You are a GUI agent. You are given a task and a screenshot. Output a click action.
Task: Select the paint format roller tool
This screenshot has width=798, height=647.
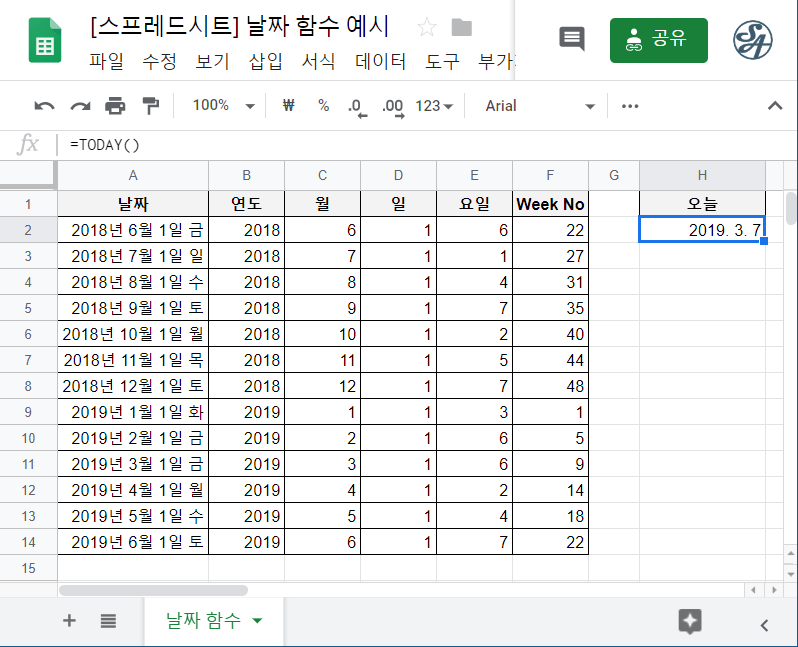click(151, 106)
